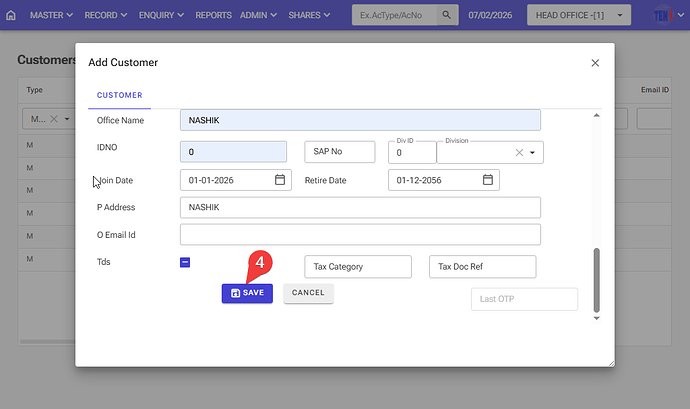Click the home icon in navbar
The height and width of the screenshot is (409, 690).
point(11,16)
